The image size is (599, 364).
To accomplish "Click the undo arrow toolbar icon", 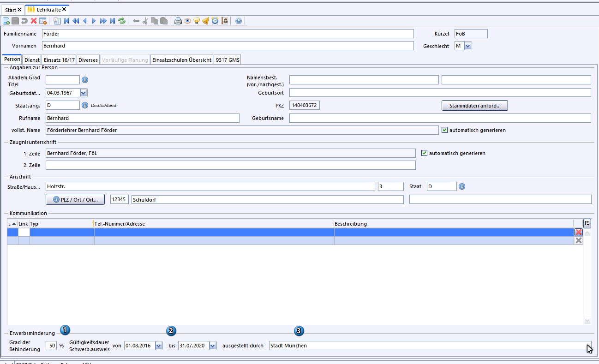I will 24,21.
